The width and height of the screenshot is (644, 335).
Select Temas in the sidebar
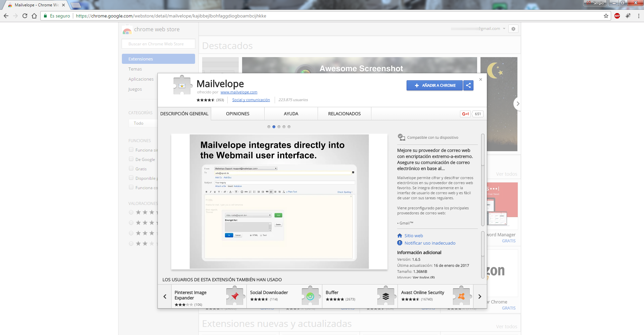point(135,69)
